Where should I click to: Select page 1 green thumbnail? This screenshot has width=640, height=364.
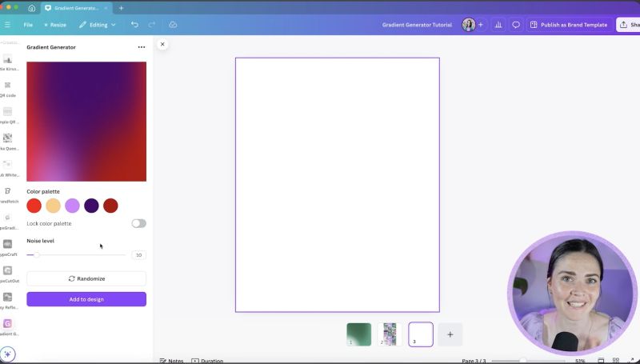(359, 334)
